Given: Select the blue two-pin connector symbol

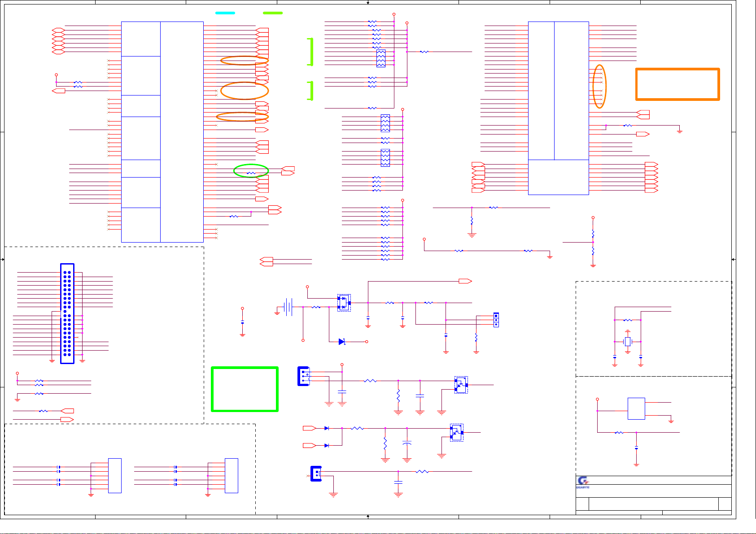Looking at the screenshot, I should pos(316,473).
